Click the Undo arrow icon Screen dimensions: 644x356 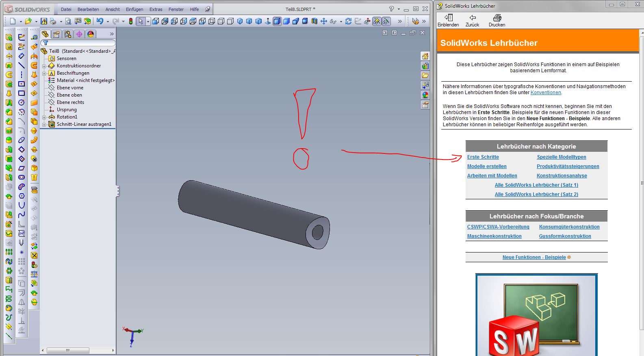coord(100,21)
